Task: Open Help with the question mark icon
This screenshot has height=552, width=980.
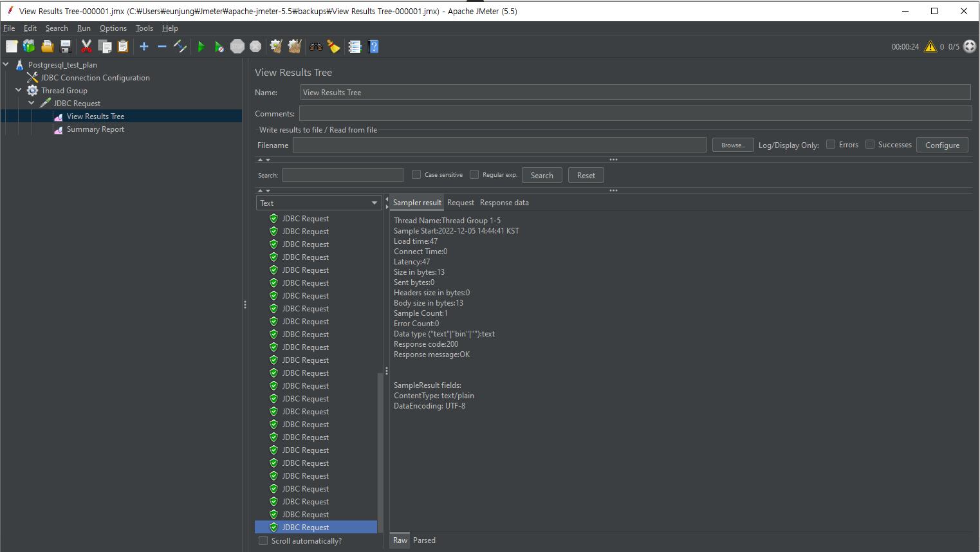Action: (373, 46)
